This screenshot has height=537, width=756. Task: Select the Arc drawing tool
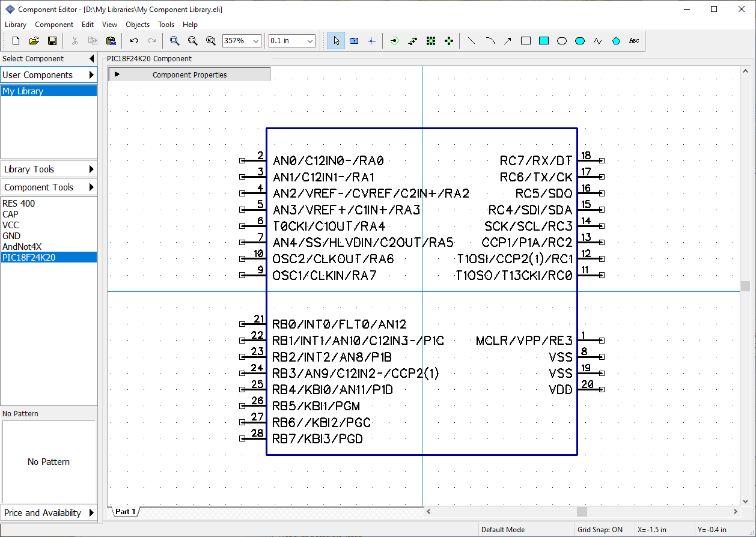point(490,41)
